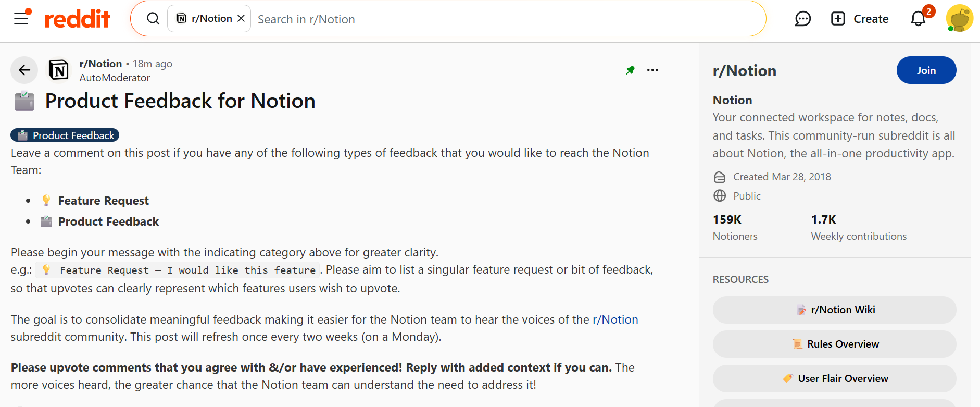Click the r/Notion search scope chip
Image resolution: width=980 pixels, height=407 pixels.
(x=209, y=19)
